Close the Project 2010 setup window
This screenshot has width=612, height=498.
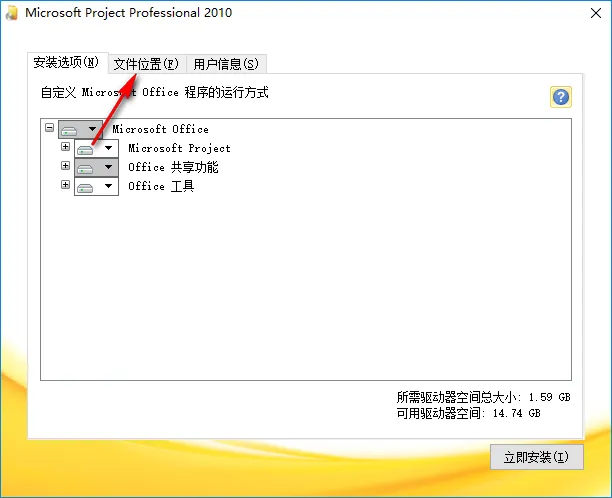tap(596, 13)
